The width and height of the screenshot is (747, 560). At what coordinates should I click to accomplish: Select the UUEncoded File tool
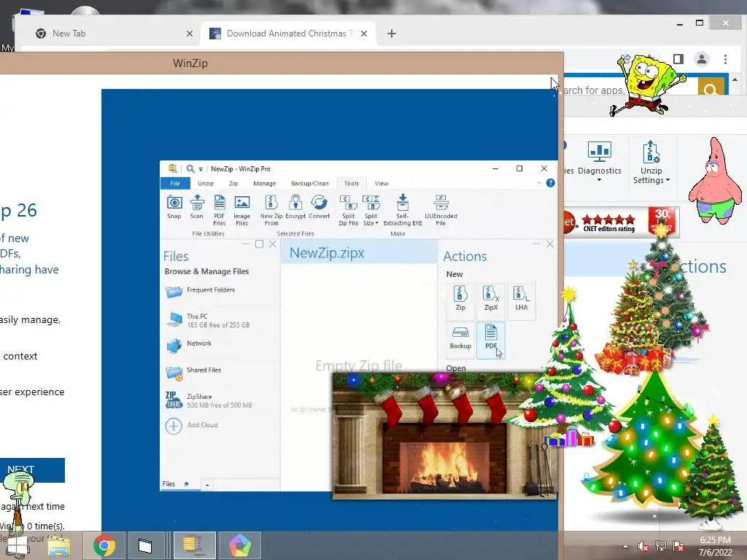(441, 210)
